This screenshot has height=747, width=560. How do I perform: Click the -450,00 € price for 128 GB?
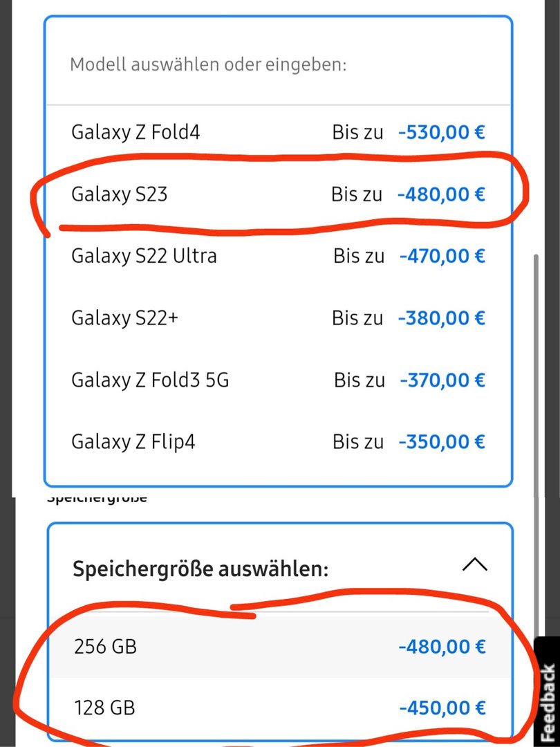pos(442,708)
